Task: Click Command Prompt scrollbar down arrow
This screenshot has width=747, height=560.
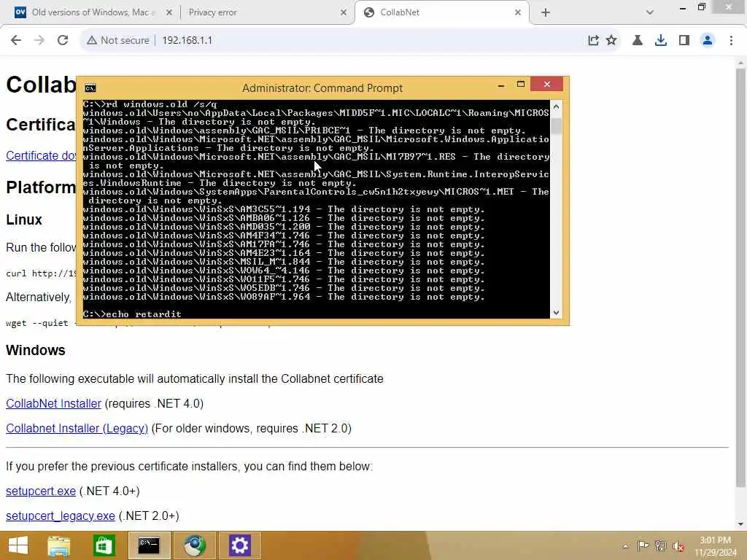Action: [x=556, y=313]
